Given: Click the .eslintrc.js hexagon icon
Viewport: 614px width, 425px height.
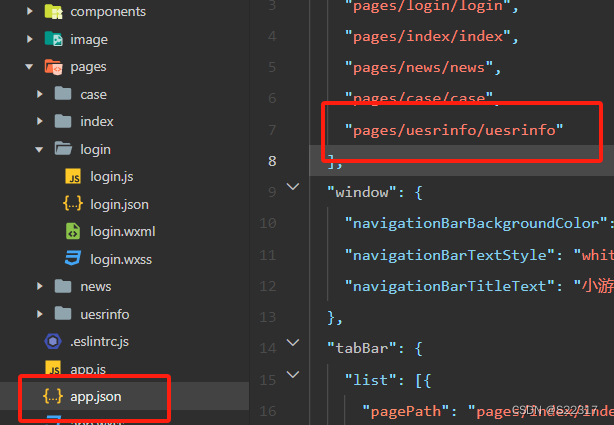Looking at the screenshot, I should 53,341.
